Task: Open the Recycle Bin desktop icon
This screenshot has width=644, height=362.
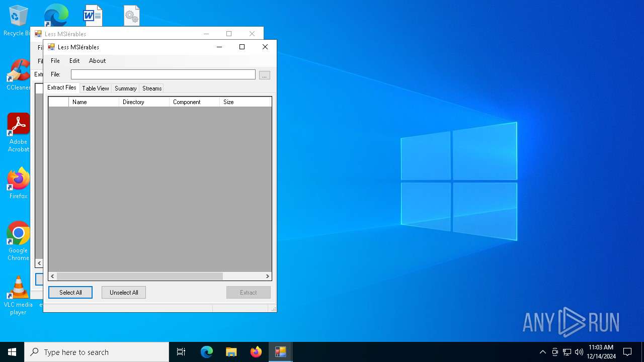Action: point(18,20)
